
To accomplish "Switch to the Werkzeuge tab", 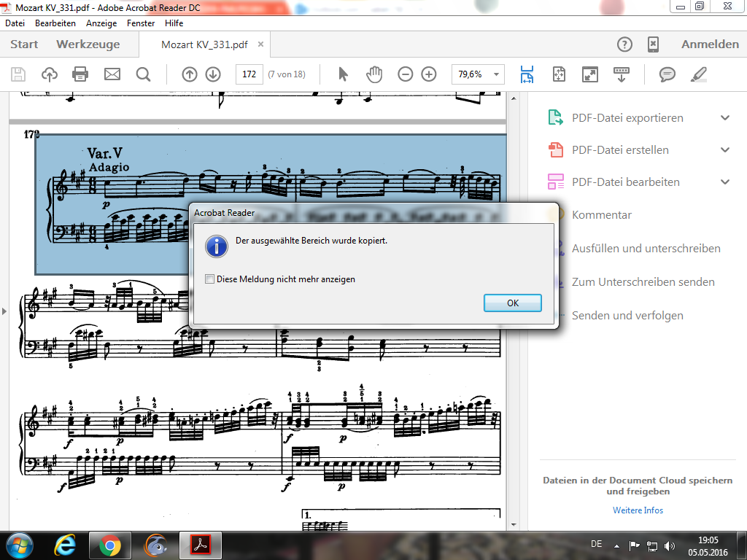I will click(x=88, y=44).
